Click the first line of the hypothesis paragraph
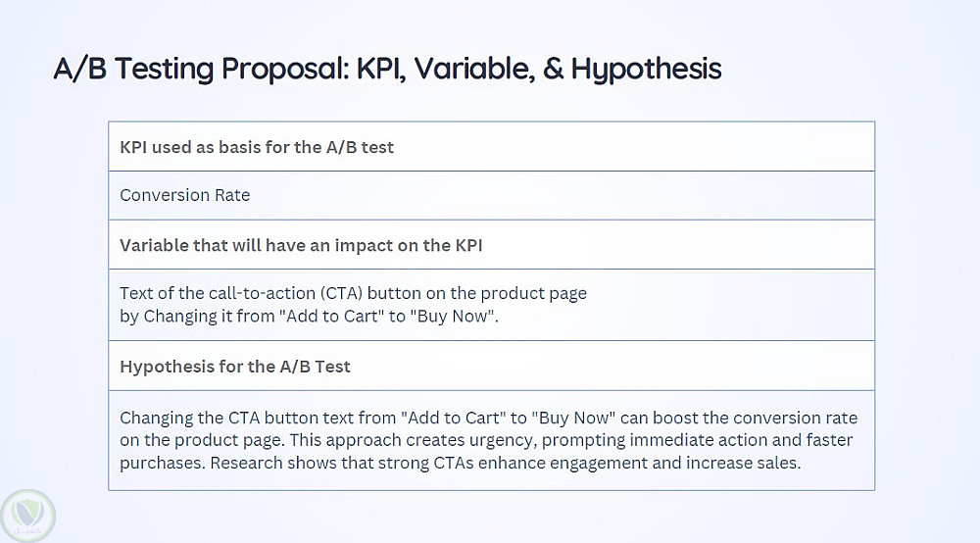 click(488, 418)
